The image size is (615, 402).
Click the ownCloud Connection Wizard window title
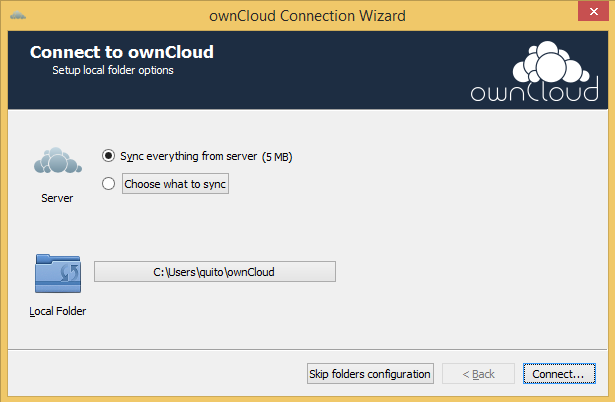[307, 16]
